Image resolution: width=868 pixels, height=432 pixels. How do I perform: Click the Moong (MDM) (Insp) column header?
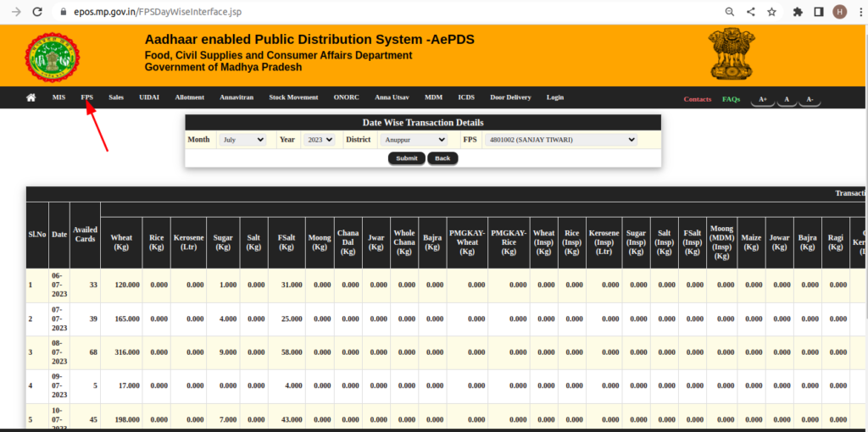[x=722, y=242]
